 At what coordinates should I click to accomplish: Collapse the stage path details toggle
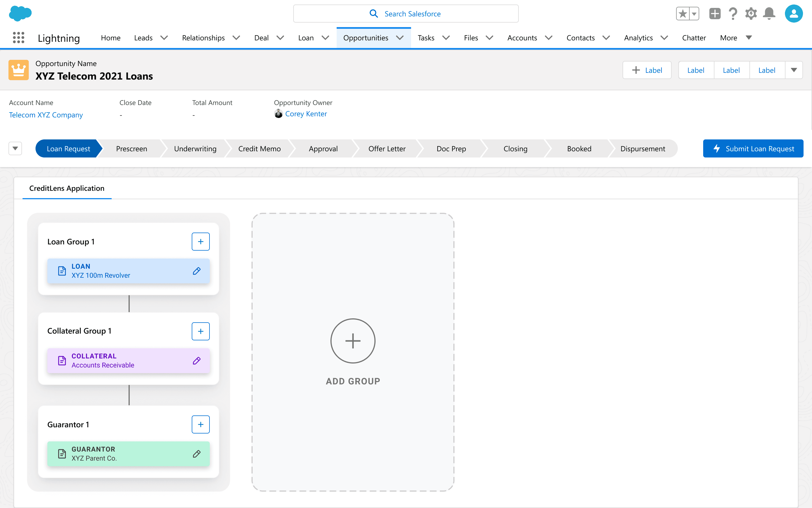[x=15, y=148]
